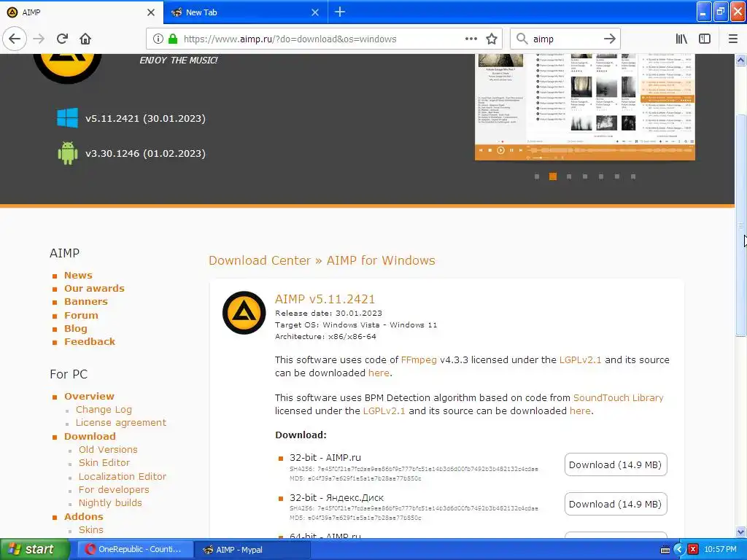Go to the browser home page
Image resolution: width=747 pixels, height=560 pixels.
pos(85,39)
